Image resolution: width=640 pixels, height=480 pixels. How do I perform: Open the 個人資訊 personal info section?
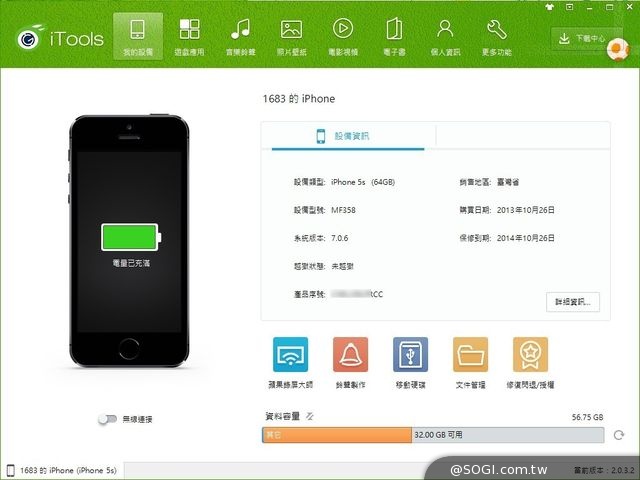[445, 36]
